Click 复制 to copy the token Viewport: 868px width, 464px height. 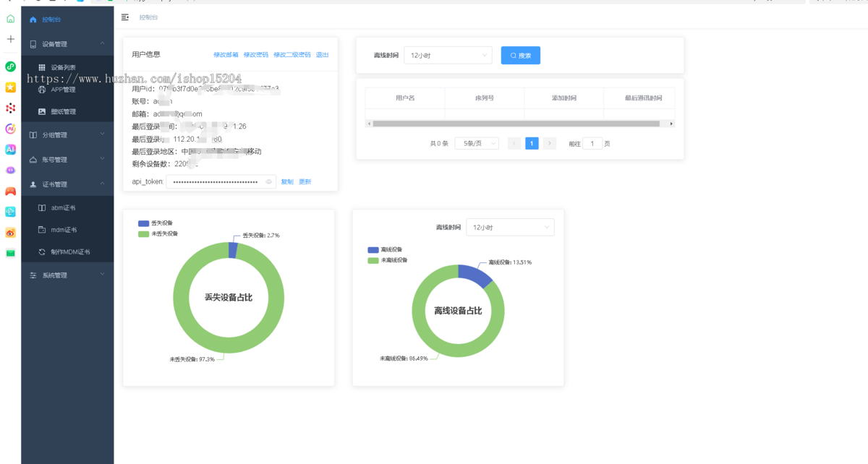(287, 182)
